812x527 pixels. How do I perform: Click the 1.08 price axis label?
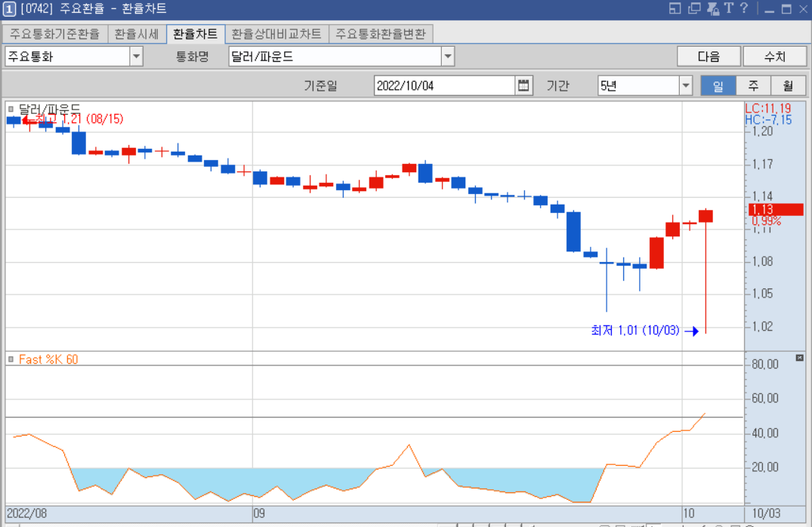click(762, 261)
